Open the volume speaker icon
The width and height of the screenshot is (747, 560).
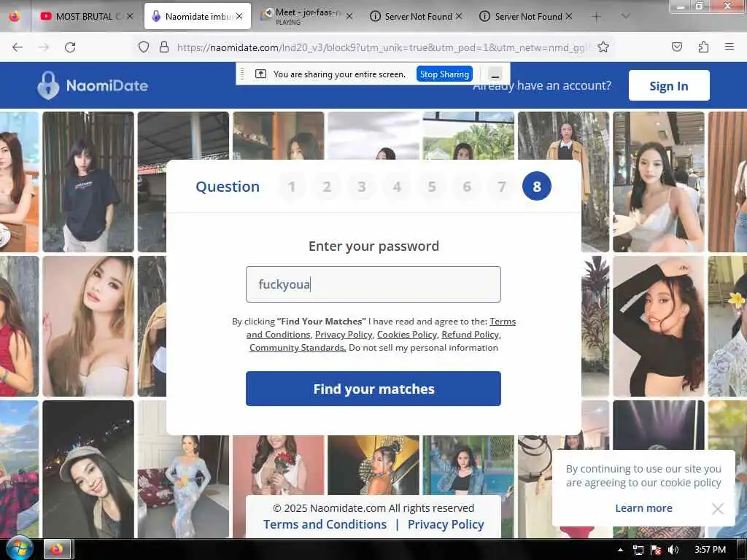(x=673, y=550)
